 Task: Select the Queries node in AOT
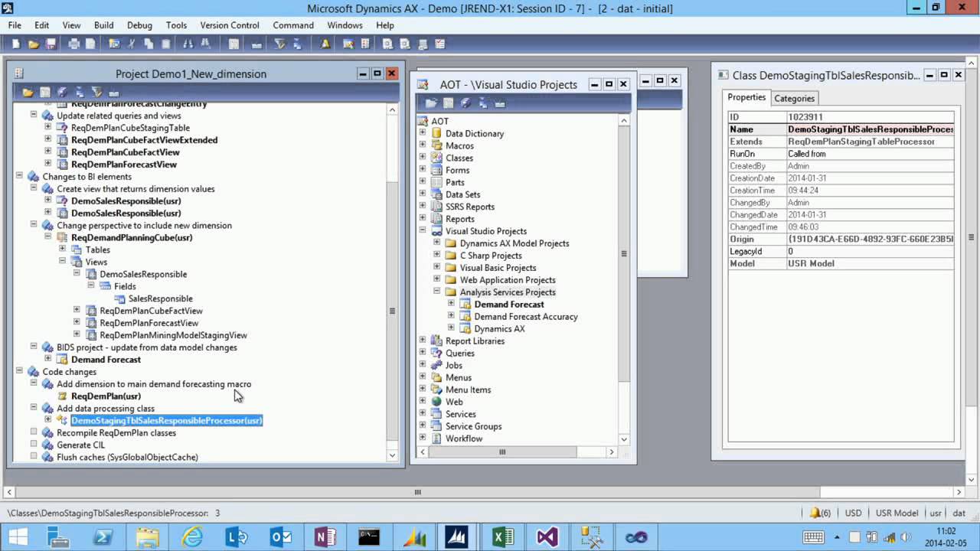460,354
